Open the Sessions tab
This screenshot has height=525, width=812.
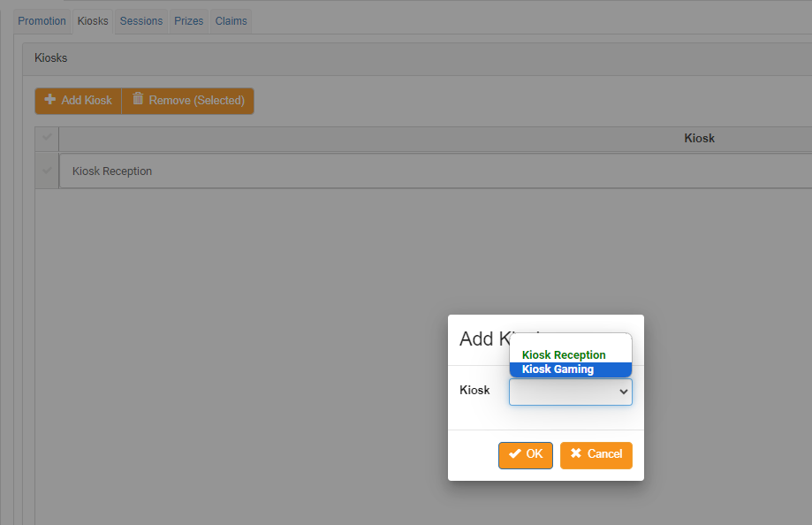[x=141, y=21]
